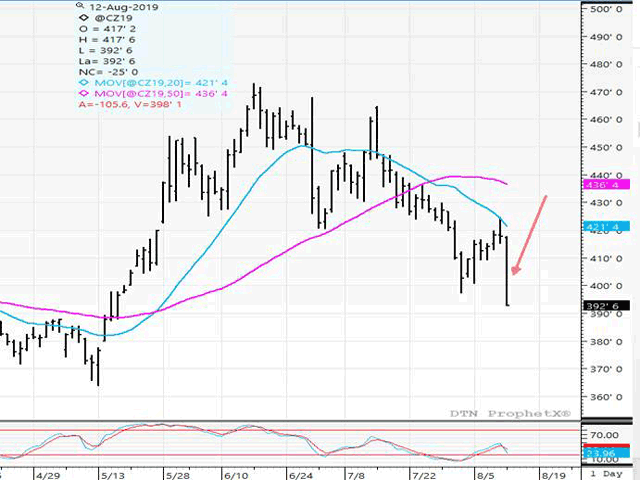
Task: Click the 360' 0 price axis label
Action: 606,397
